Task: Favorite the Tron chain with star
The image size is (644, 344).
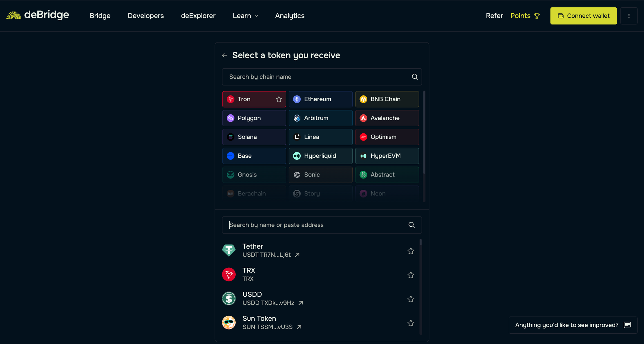Action: click(x=279, y=99)
